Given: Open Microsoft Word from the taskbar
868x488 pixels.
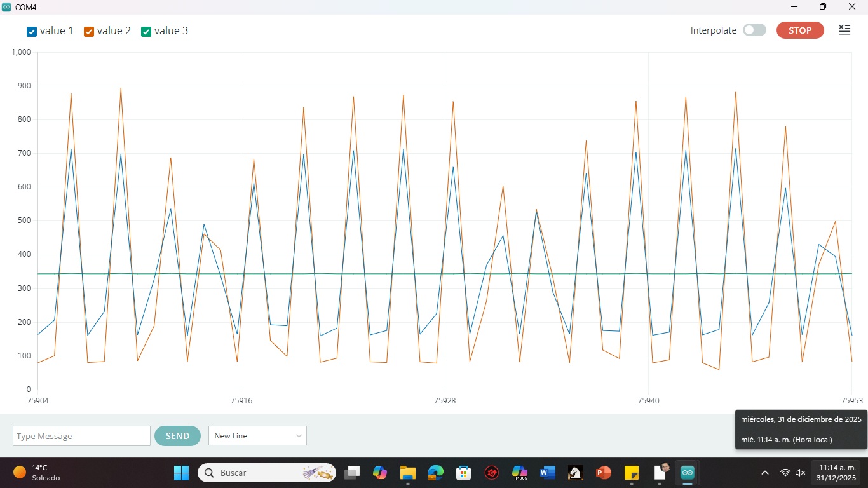Looking at the screenshot, I should tap(547, 473).
